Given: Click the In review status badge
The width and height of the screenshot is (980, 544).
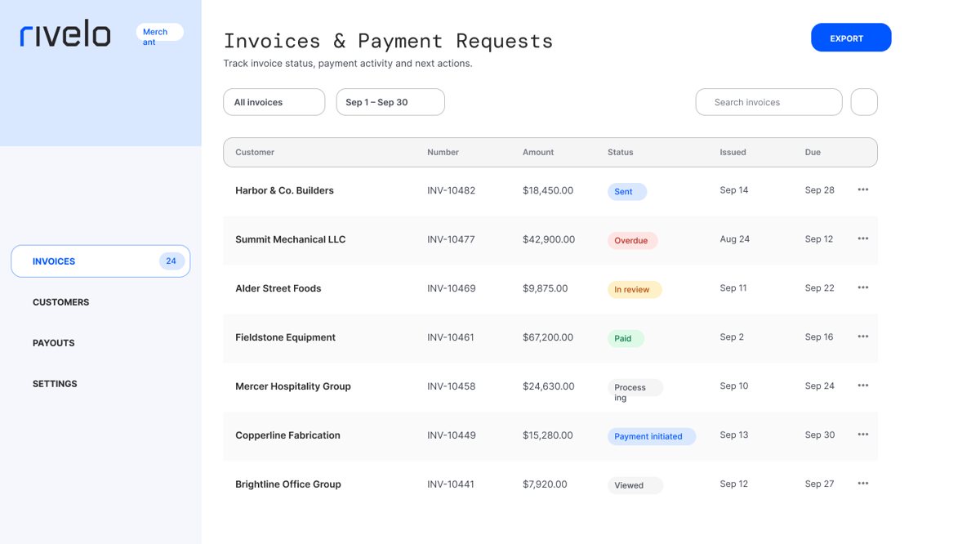Looking at the screenshot, I should click(635, 289).
